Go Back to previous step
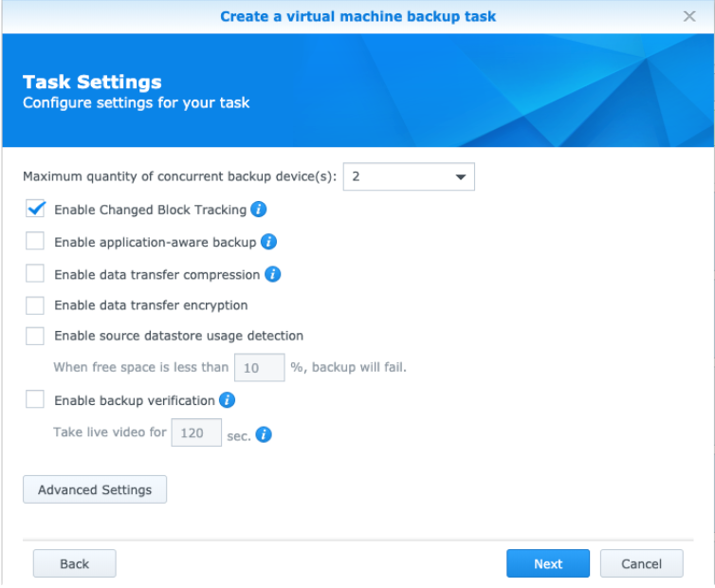This screenshot has height=588, width=715. pyautogui.click(x=74, y=563)
